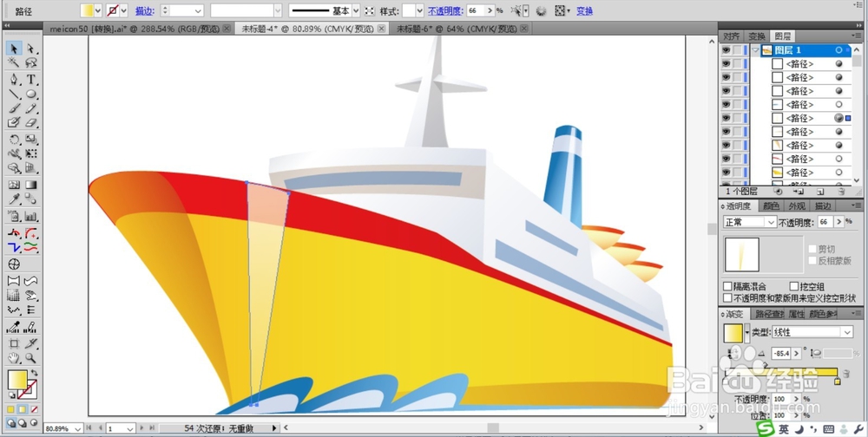Select the Direct Selection tool
The height and width of the screenshot is (437, 868).
click(31, 49)
